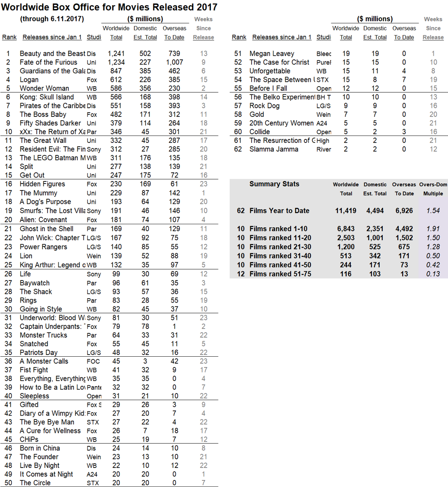Select "Slamma Jamma" film title
Image resolution: width=448 pixels, height=487 pixels.
[x=274, y=149]
